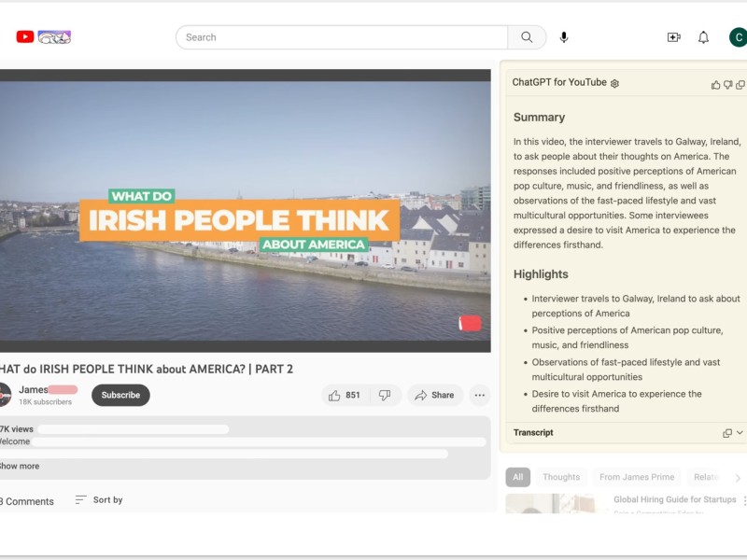The height and width of the screenshot is (560, 747).
Task: Copy the ChatGPT summary text
Action: (740, 85)
